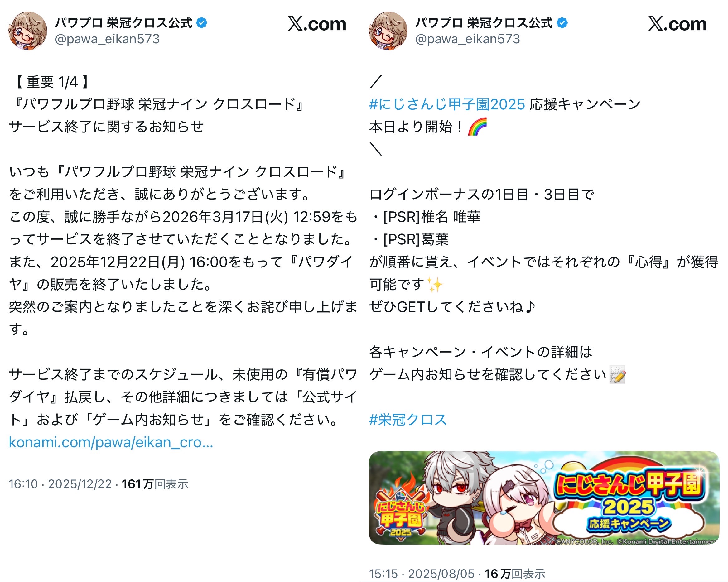Click the right tweet account name パワプロ 栄冠クロス公式
Viewport: 728px width, 582px height.
[x=484, y=23]
